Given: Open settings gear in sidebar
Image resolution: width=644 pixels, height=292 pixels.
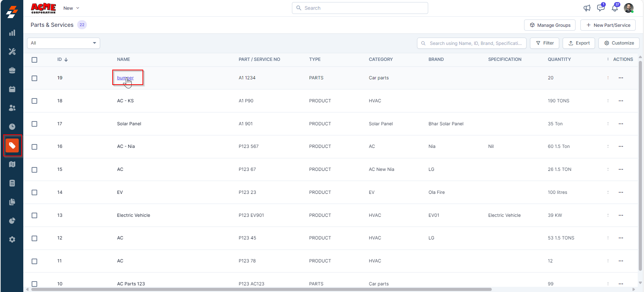Looking at the screenshot, I should (12, 239).
